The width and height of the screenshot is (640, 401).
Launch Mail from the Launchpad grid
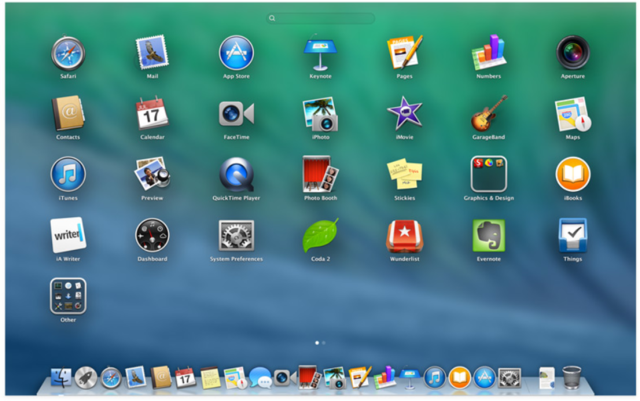[152, 52]
